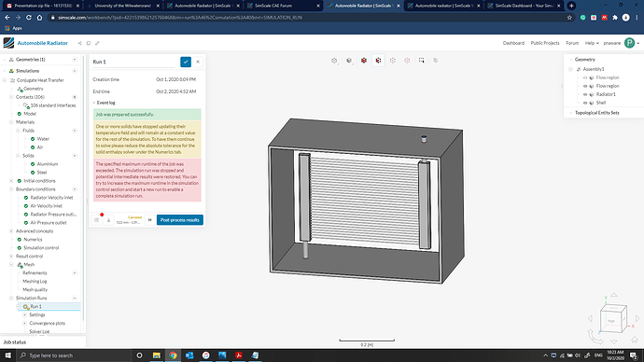Screen dimensions: 644x362
Task: Click the Run 1 name field
Action: pyautogui.click(x=133, y=62)
